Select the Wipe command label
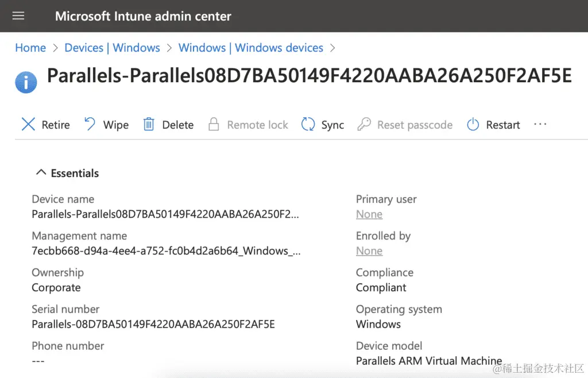This screenshot has height=378, width=588. 116,125
